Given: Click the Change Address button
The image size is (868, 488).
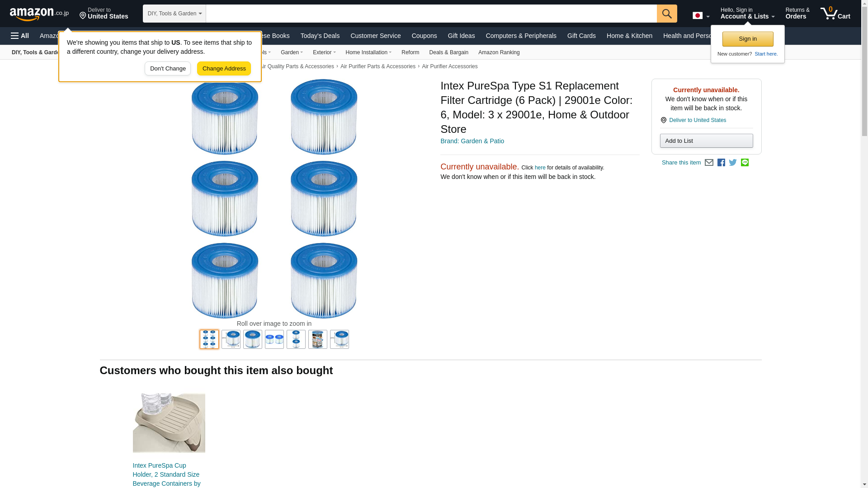Looking at the screenshot, I should pos(224,69).
